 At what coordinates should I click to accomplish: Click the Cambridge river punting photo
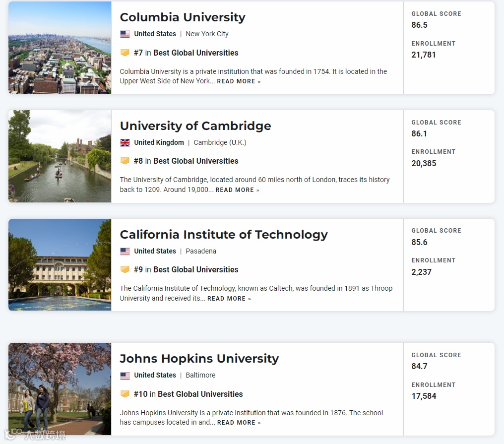click(60, 156)
